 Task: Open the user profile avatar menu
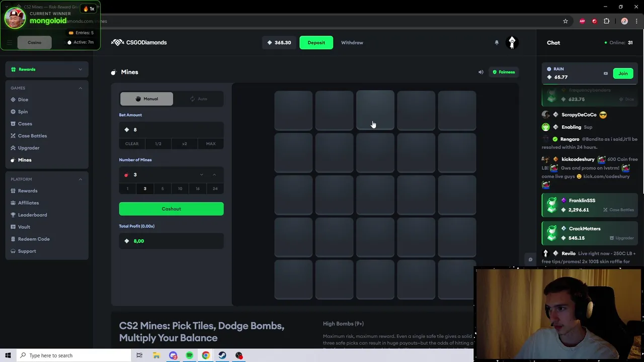coord(512,43)
